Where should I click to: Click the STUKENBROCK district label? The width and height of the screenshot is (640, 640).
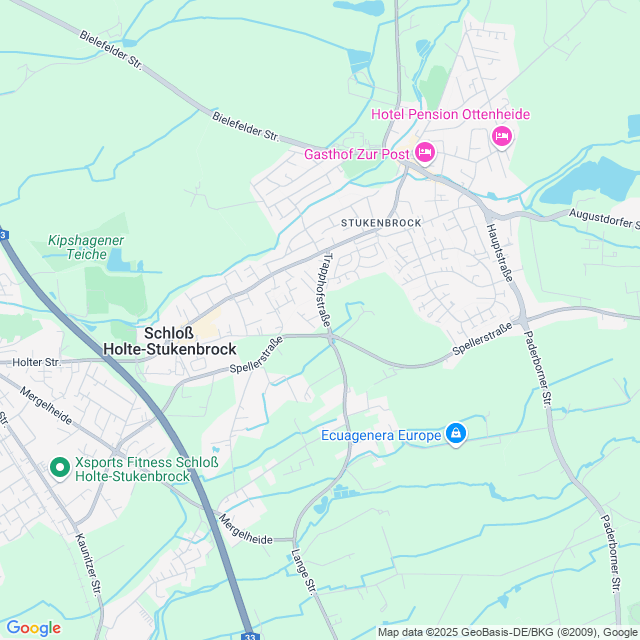click(381, 223)
